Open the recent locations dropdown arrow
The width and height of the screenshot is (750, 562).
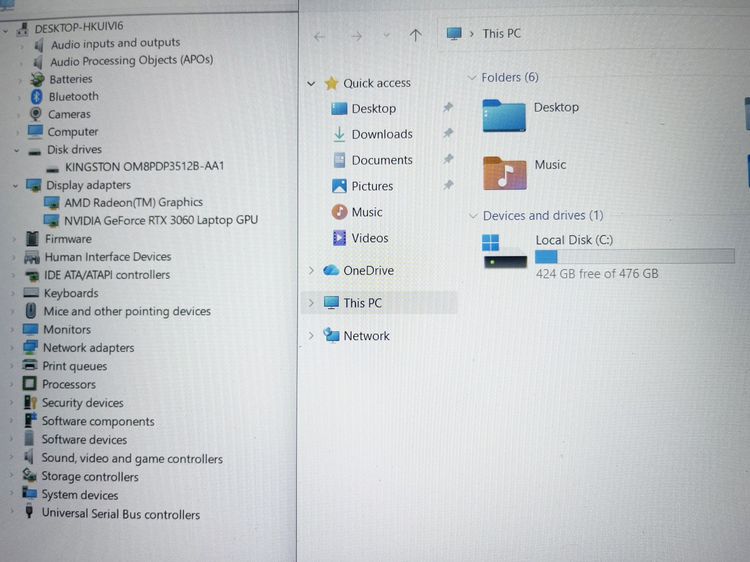[386, 35]
